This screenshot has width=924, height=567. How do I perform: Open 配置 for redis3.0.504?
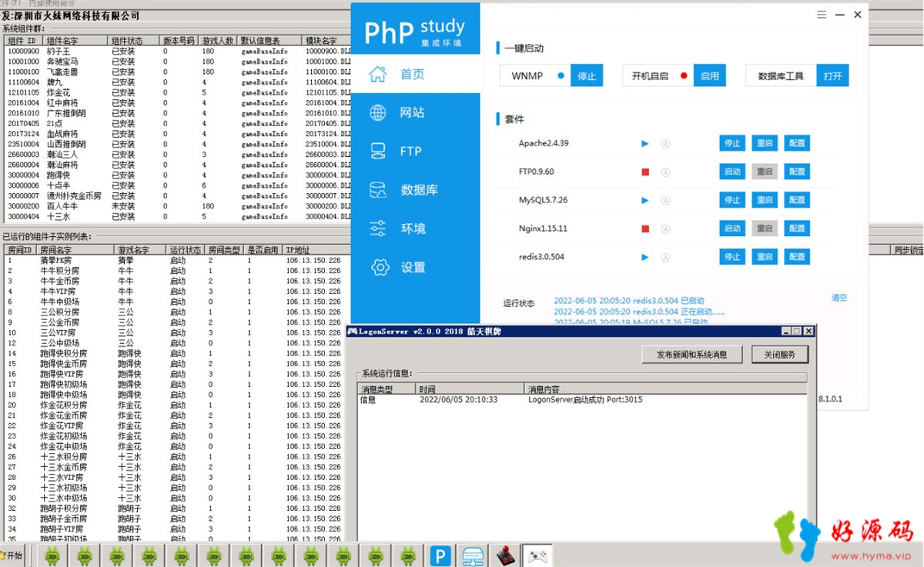(797, 257)
